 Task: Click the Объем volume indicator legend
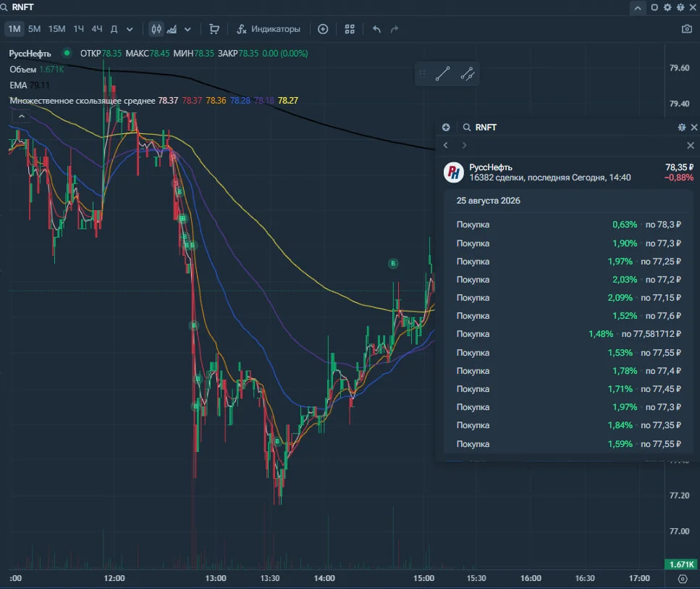(x=22, y=70)
